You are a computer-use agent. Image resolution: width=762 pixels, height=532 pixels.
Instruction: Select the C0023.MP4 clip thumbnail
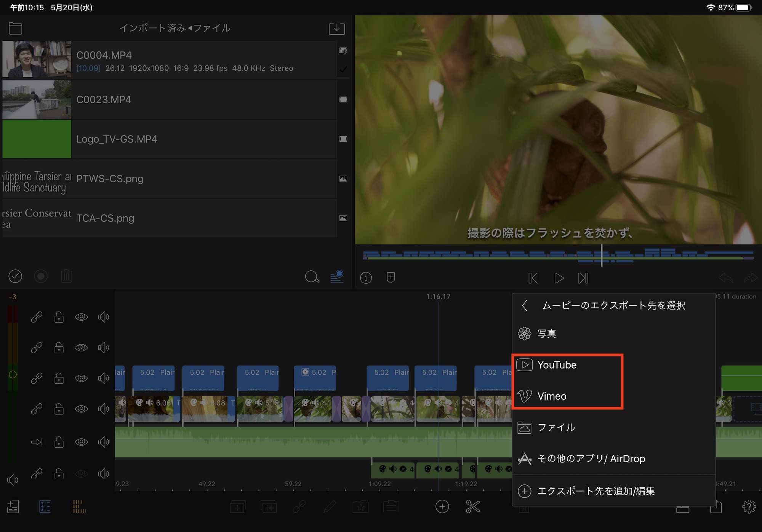(x=37, y=99)
